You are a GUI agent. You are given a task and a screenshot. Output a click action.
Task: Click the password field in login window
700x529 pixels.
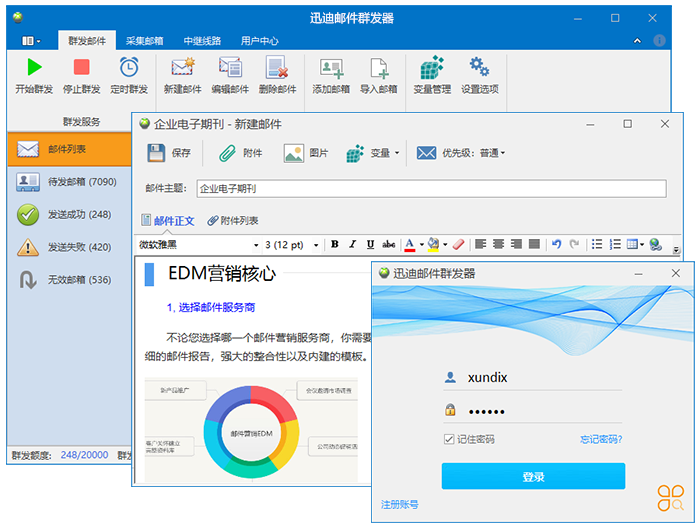tap(533, 411)
